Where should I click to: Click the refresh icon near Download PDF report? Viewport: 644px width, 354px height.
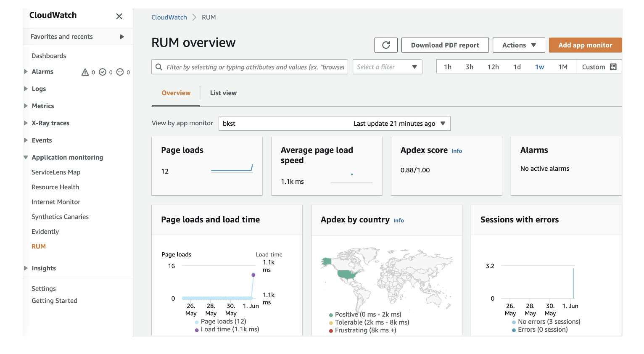click(385, 45)
